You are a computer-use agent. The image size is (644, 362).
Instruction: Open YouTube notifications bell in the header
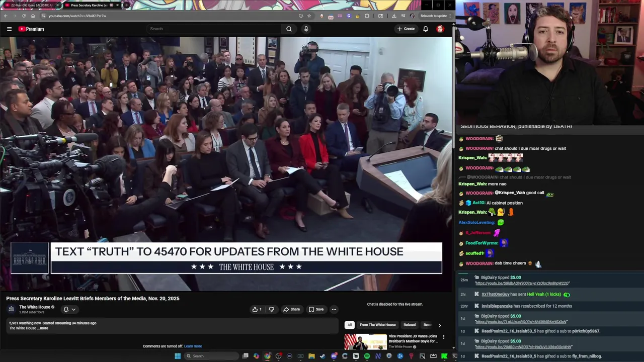coord(426,29)
